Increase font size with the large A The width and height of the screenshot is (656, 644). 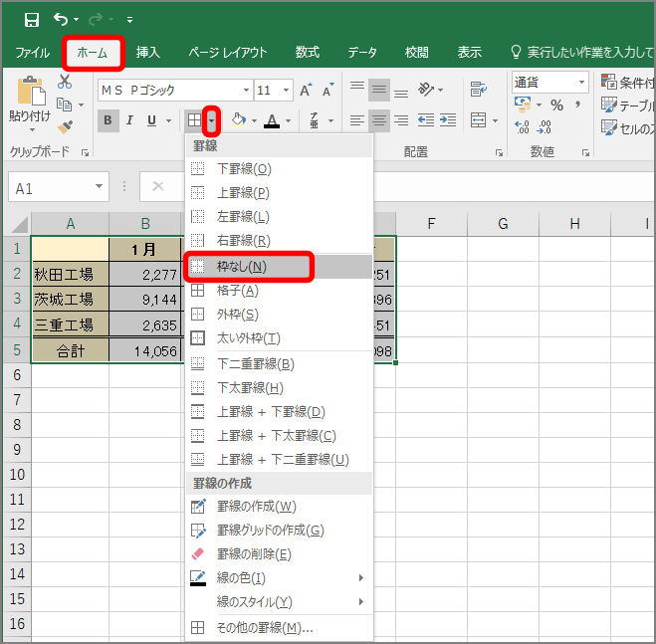coord(306,90)
